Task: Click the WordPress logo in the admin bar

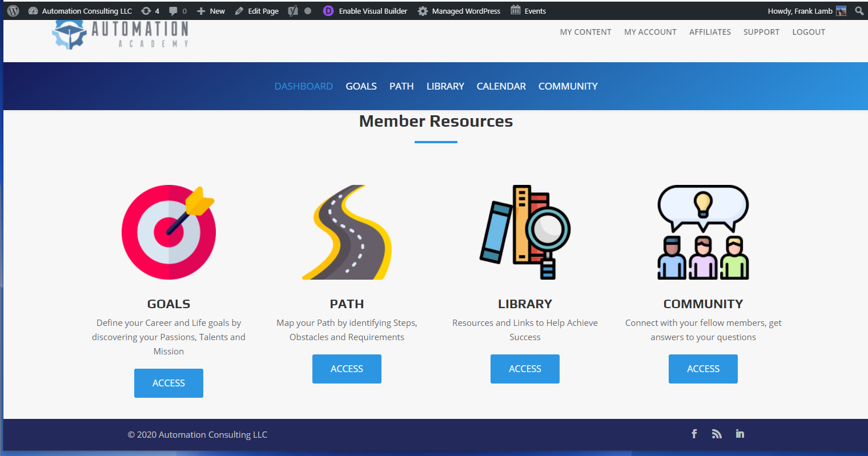Action: click(x=12, y=10)
